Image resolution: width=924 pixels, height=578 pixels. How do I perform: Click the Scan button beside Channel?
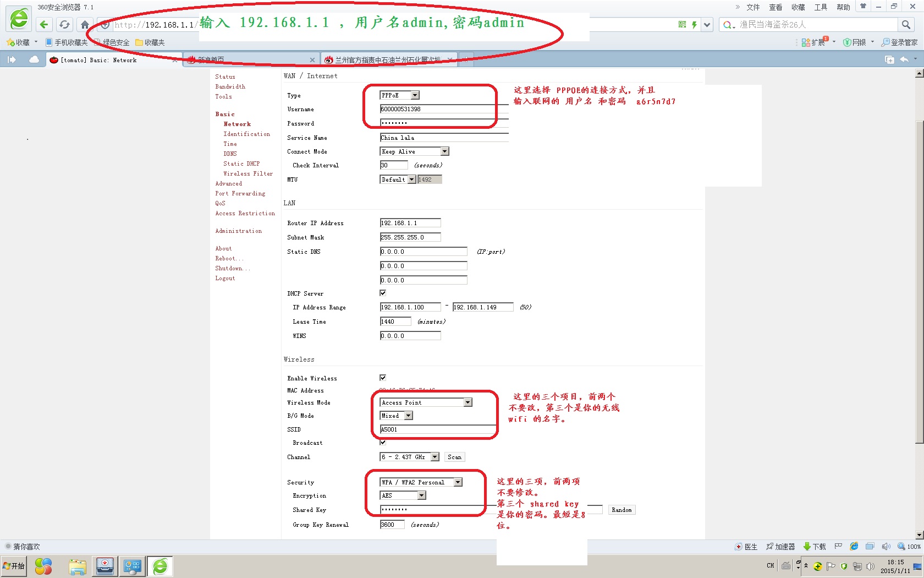tap(454, 457)
